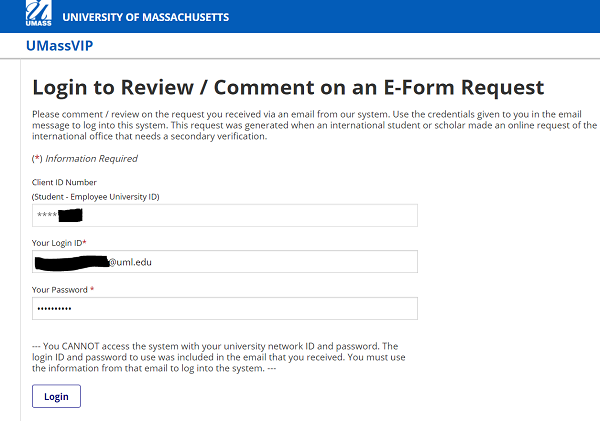Click the "Your Login ID" label
Viewport: 600px width, 421px height.
[60, 243]
